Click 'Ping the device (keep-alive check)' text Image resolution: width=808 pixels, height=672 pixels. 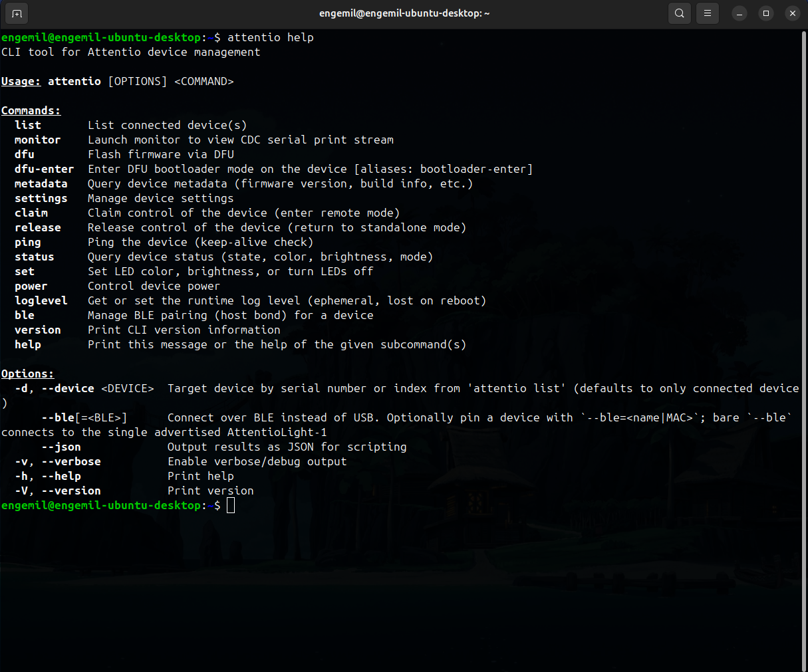pos(201,243)
